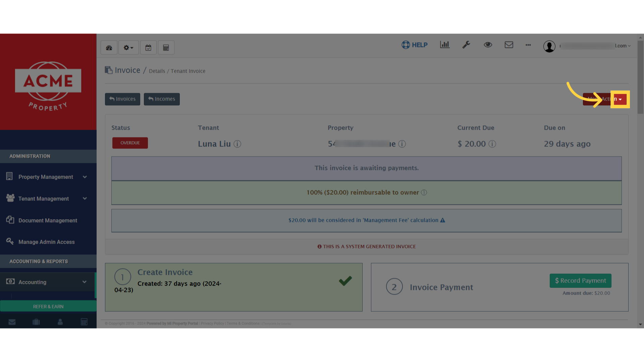Click the ellipsis more options icon
This screenshot has height=362, width=644.
(528, 45)
